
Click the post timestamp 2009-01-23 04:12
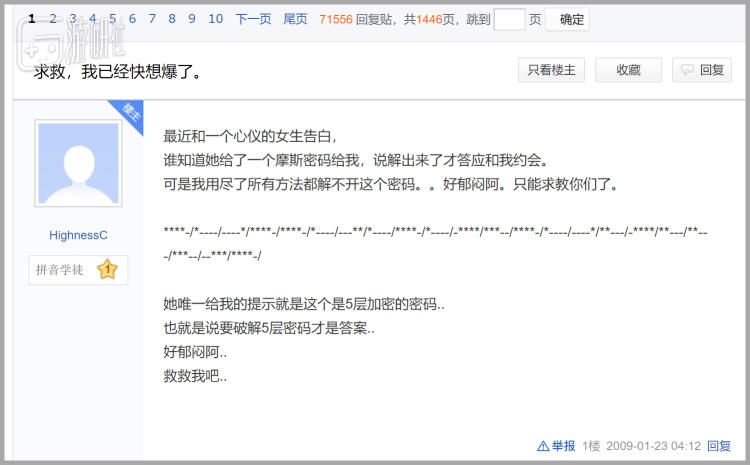tap(653, 446)
